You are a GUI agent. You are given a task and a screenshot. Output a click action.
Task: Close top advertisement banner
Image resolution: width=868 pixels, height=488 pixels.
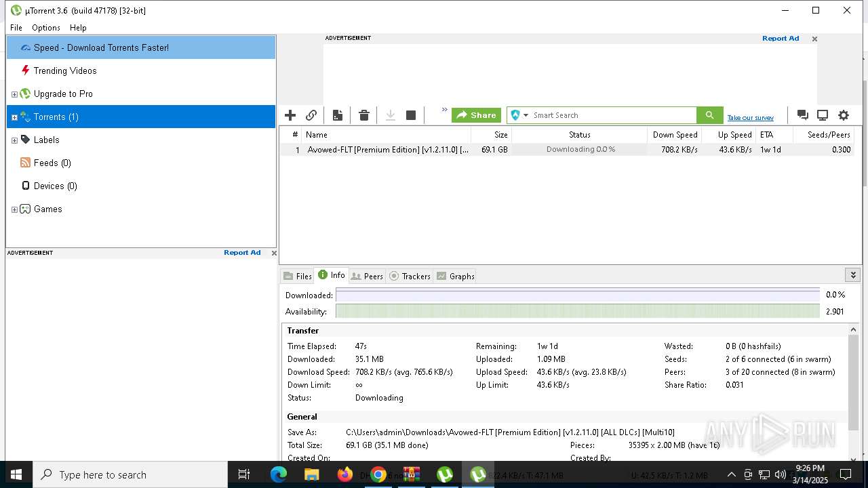coord(814,39)
